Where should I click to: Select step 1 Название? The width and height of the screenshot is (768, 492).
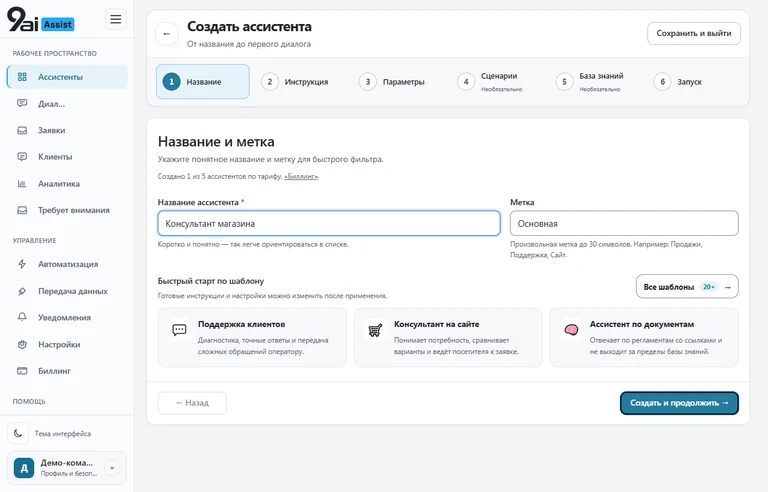click(203, 81)
